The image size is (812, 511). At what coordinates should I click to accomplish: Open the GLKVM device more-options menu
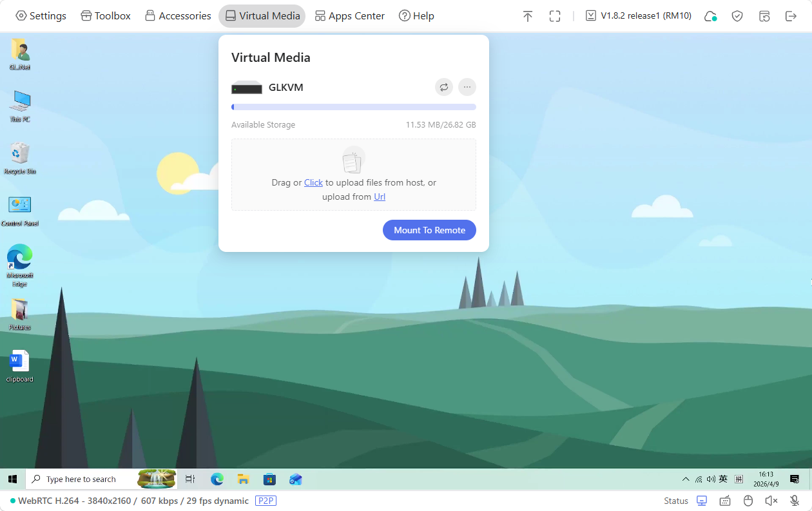click(x=467, y=87)
